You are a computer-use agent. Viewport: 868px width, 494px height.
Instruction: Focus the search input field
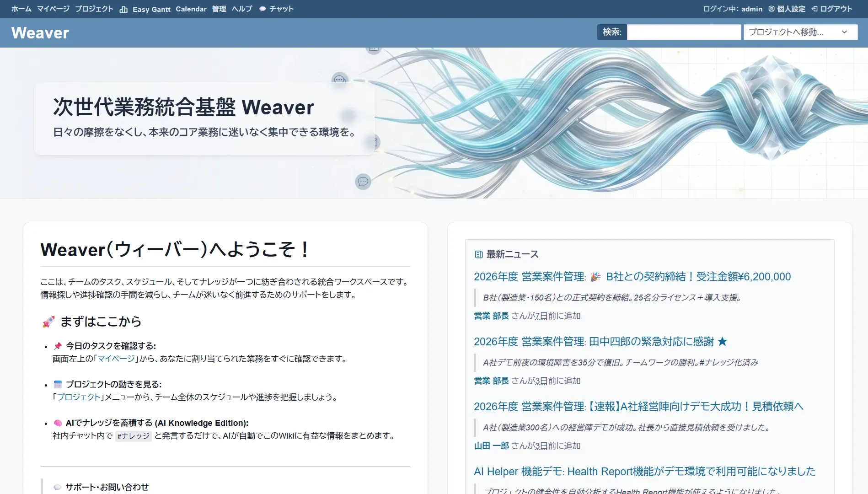click(684, 32)
